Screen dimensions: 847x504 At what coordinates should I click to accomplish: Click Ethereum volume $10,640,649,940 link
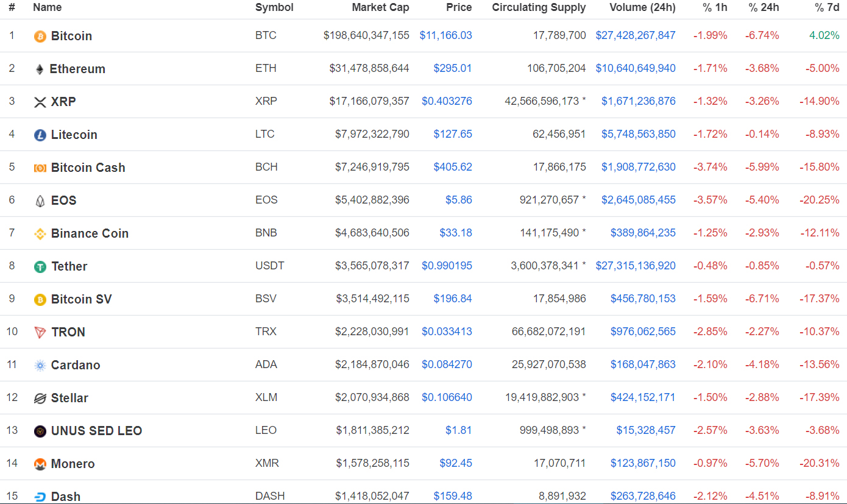coord(636,68)
